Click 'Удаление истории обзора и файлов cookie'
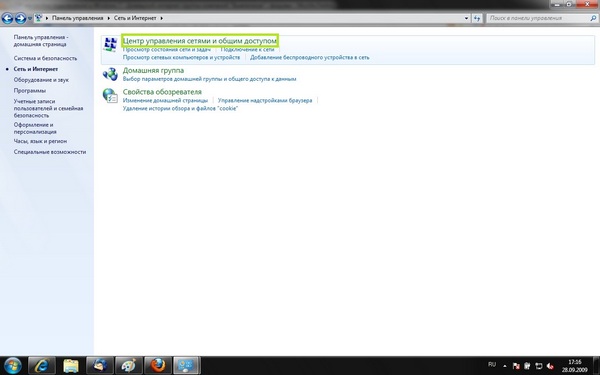 [x=180, y=108]
